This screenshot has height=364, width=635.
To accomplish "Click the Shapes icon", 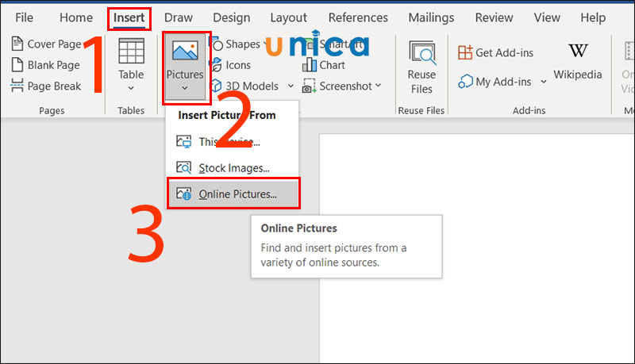I will coord(217,44).
